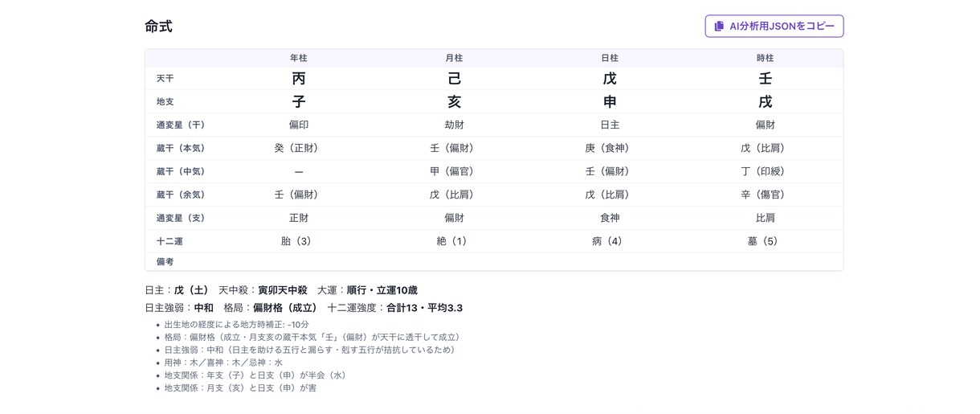The height and width of the screenshot is (414, 980).
Task: Click the 寅卯天中殺 value
Action: 283,290
